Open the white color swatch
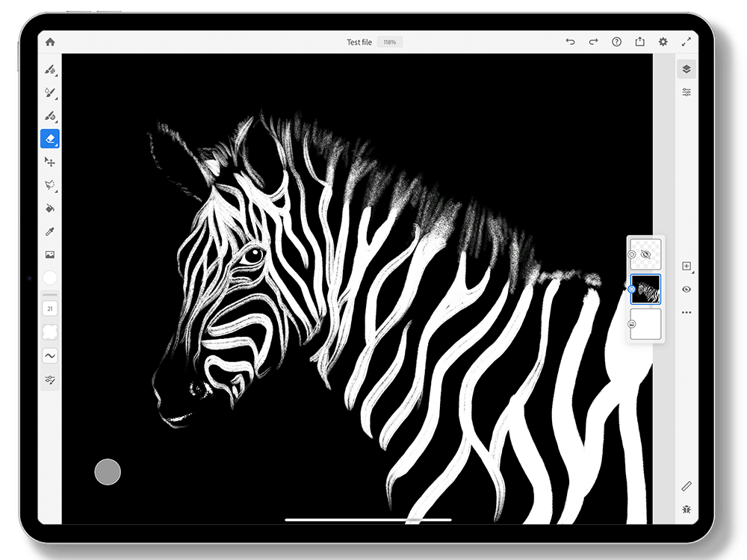The image size is (747, 560). (x=50, y=278)
